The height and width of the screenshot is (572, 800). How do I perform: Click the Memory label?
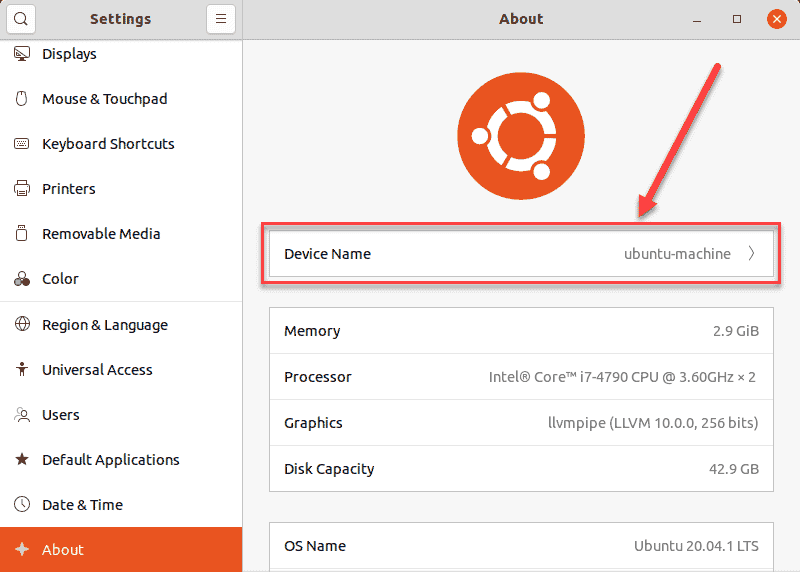[312, 331]
